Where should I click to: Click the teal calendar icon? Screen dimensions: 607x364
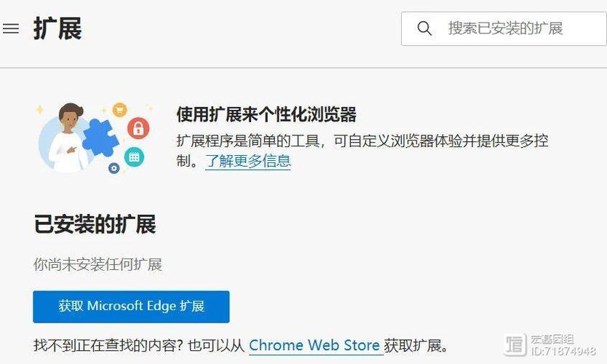[134, 157]
